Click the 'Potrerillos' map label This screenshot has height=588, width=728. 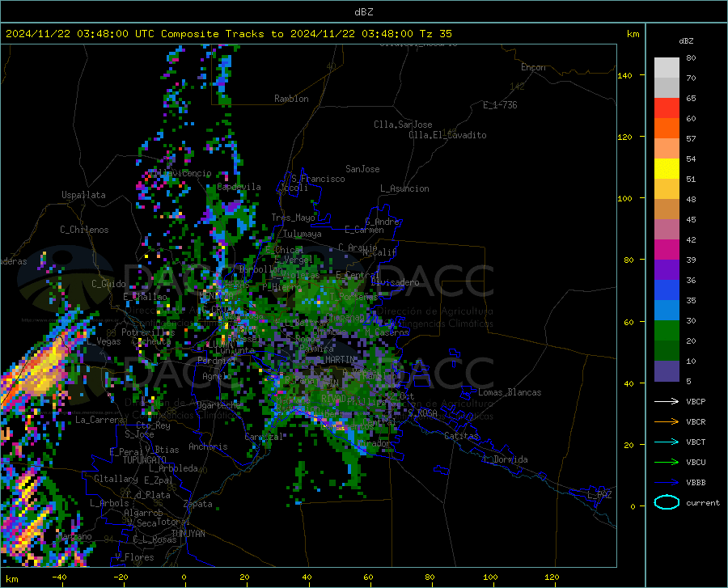click(148, 332)
